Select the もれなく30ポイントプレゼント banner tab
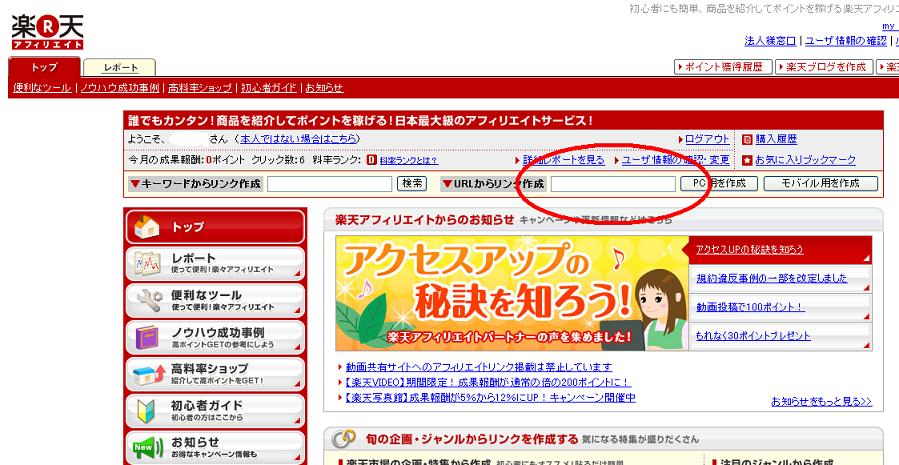Screen dimensions: 899x465 point(780,336)
